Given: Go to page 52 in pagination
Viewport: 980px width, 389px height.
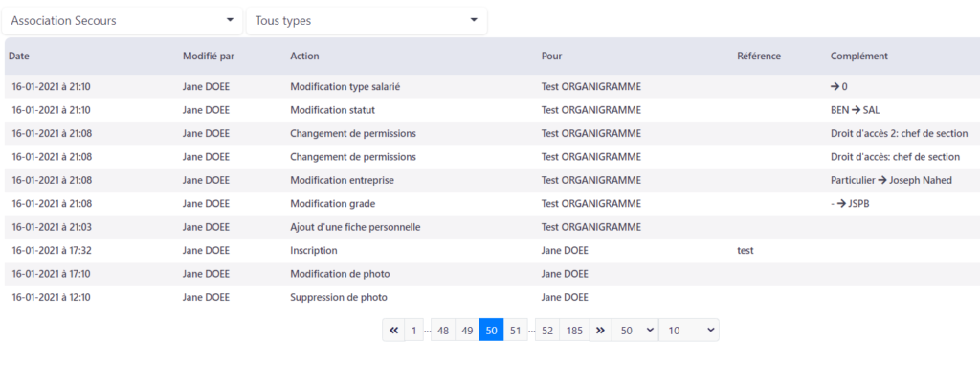Looking at the screenshot, I should (x=547, y=331).
